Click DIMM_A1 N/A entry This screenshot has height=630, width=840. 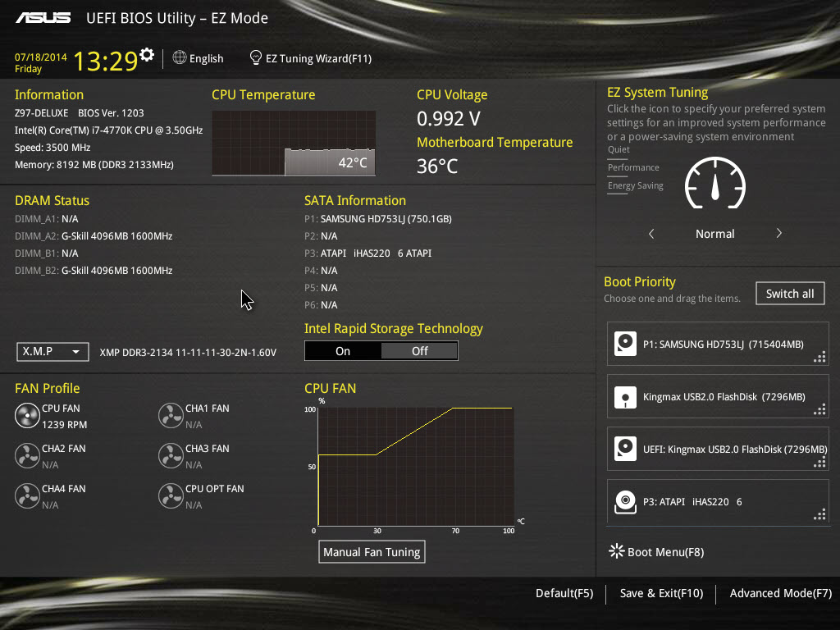pyautogui.click(x=46, y=219)
